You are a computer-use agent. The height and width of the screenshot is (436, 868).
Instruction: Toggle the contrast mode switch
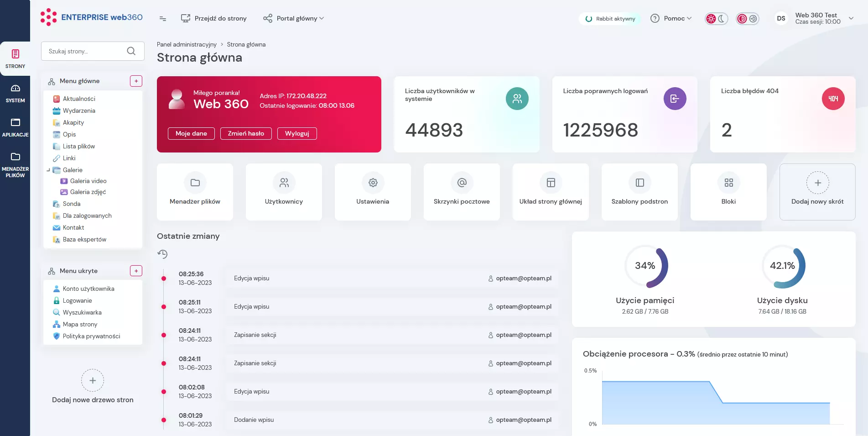tap(748, 19)
